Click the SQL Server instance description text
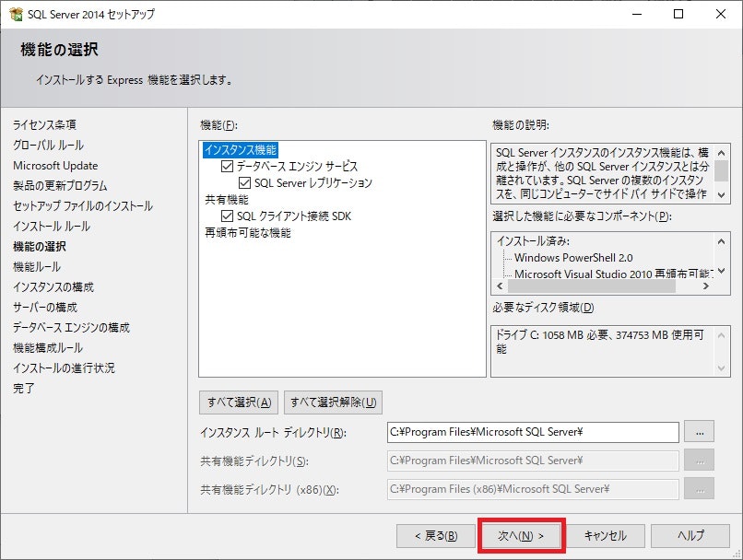 point(602,173)
